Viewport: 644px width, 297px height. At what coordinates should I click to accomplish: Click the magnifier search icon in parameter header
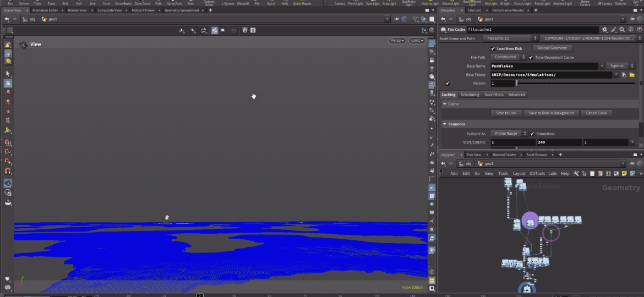pos(623,30)
